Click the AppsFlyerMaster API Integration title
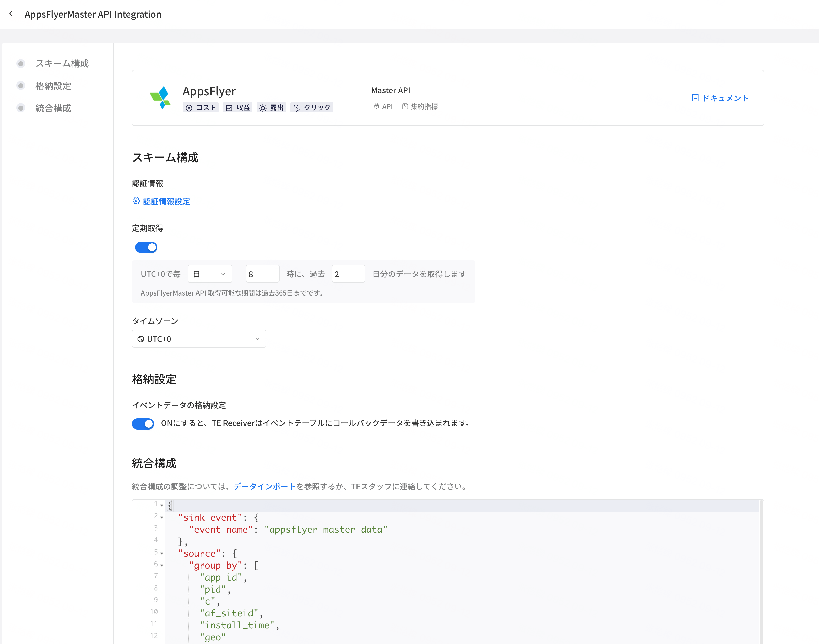Viewport: 819px width, 644px height. (x=93, y=14)
